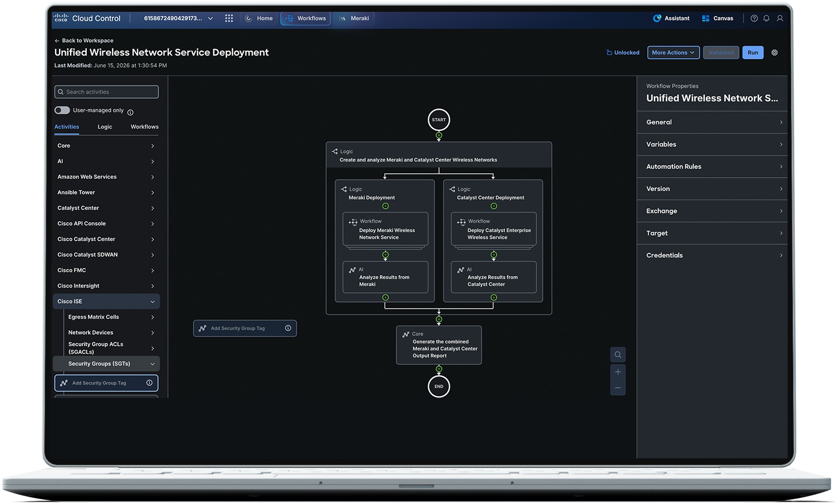This screenshot has height=504, width=835.
Task: Open the notifications bell icon
Action: pos(767,18)
